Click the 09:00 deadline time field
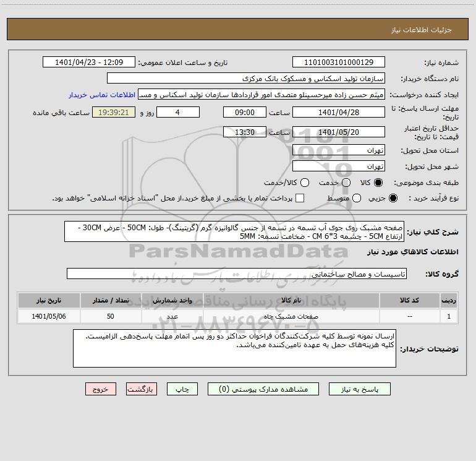476x461 pixels. [245, 112]
